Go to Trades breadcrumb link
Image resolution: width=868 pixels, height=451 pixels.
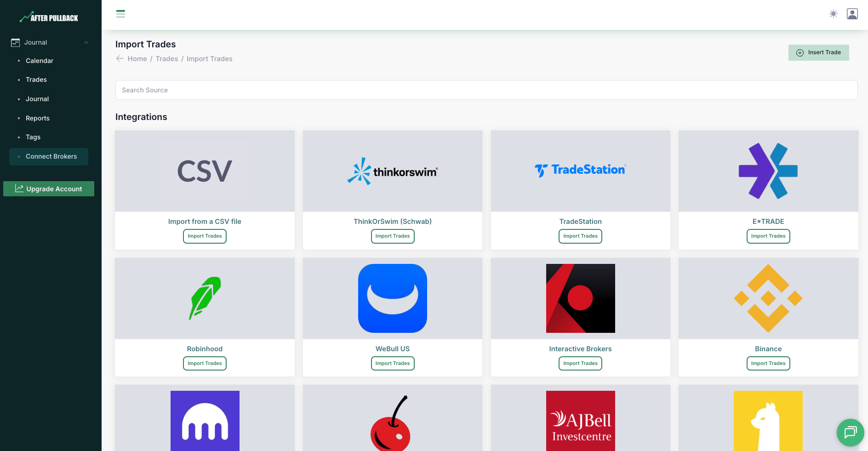167,59
